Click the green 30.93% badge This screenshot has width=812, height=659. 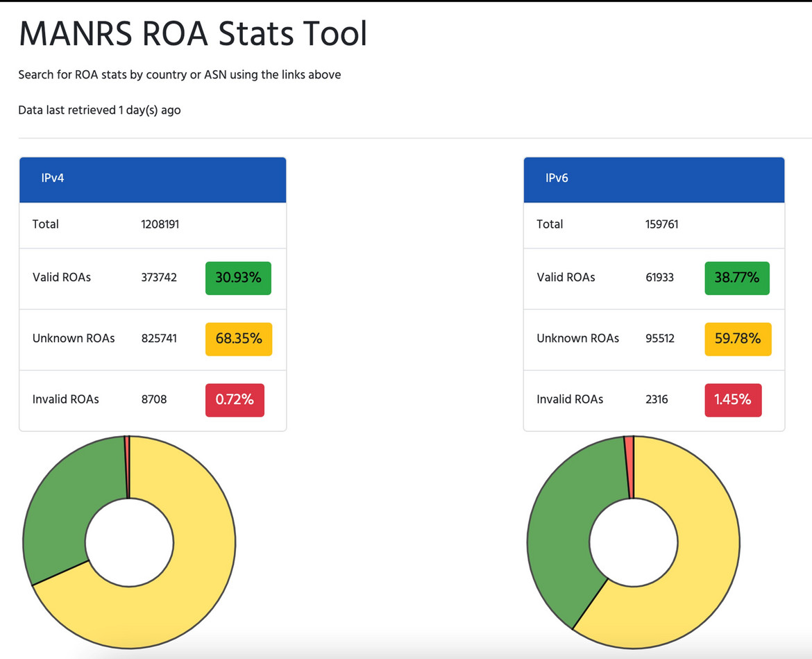tap(238, 278)
